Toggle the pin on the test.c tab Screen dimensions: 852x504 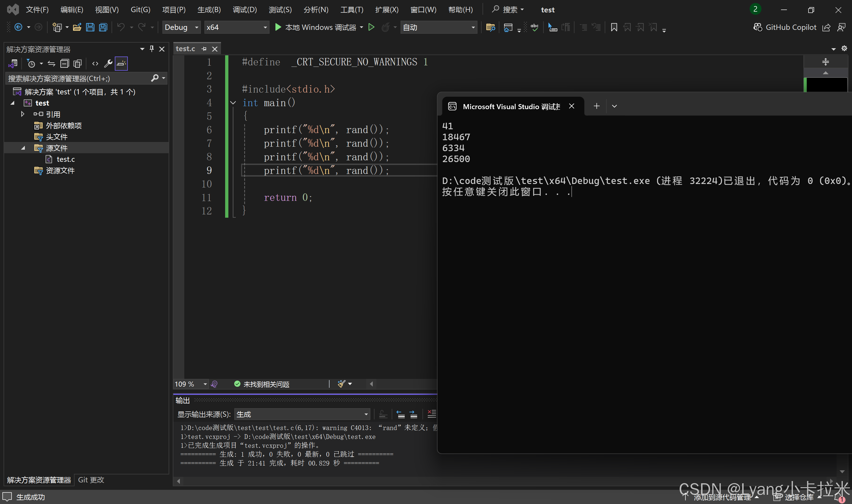(x=204, y=49)
